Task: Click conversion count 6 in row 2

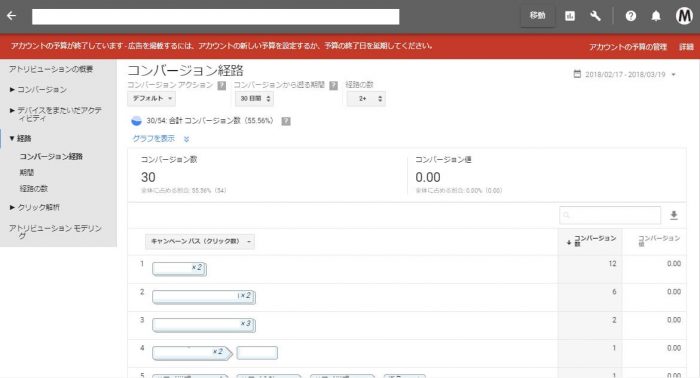Action: click(614, 292)
